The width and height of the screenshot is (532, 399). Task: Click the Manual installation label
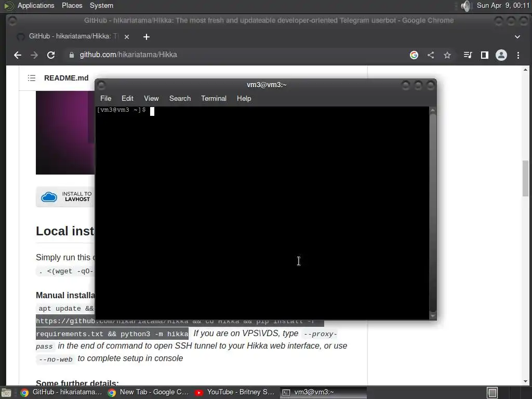pos(65,295)
